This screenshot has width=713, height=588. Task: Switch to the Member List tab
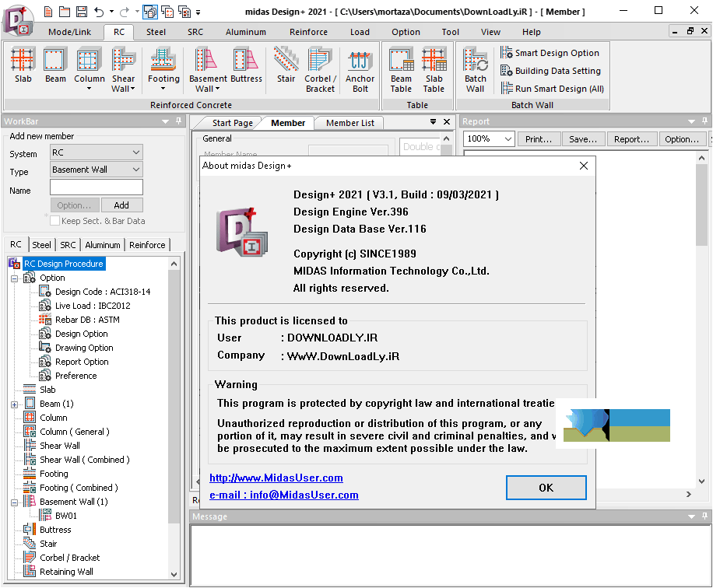point(349,123)
